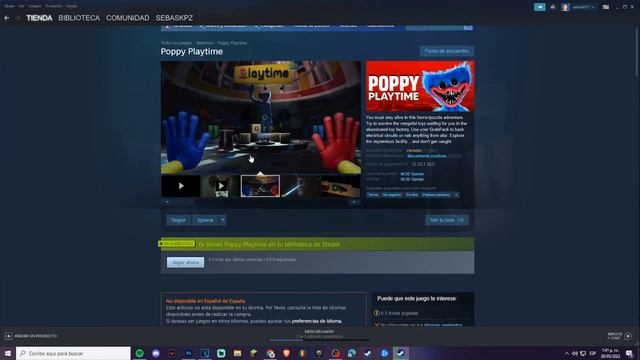640x360 pixels.
Task: Open Brave browser from the taskbar
Action: point(287,353)
